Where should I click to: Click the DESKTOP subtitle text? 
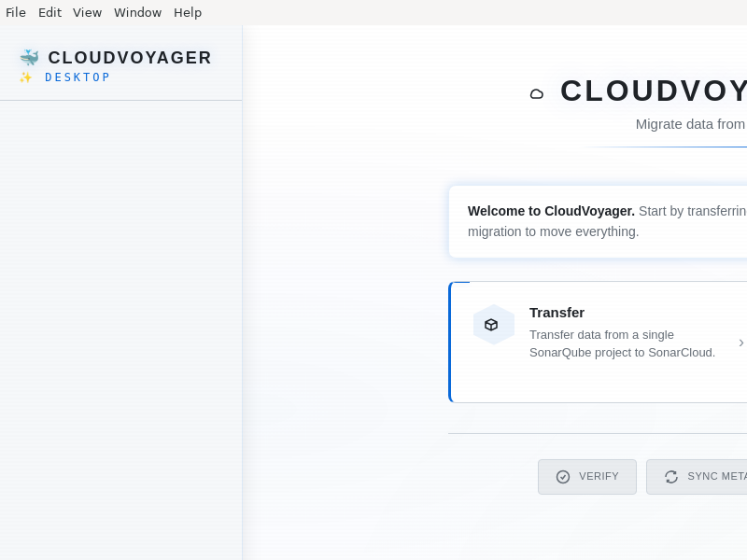(78, 77)
